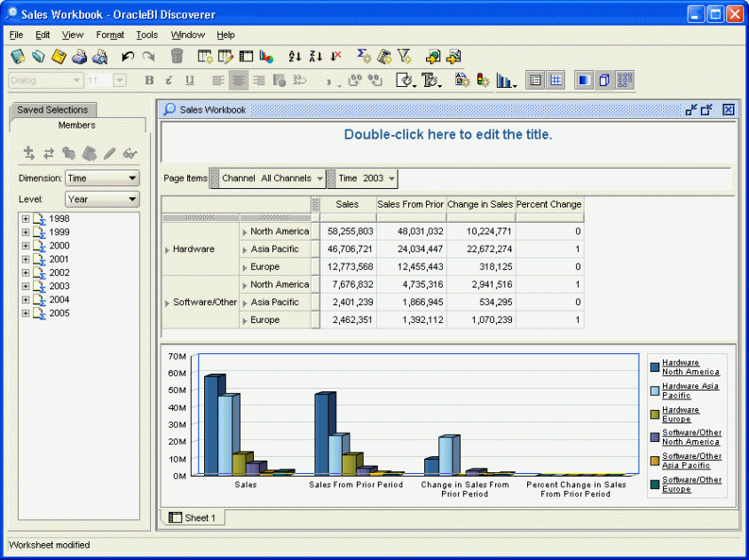Click the Save workbook floppy disk icon
Image resolution: width=749 pixels, height=560 pixels.
[x=59, y=57]
